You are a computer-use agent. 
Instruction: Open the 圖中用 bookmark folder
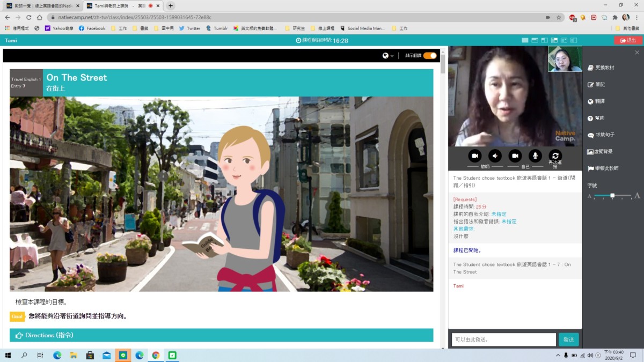point(164,28)
